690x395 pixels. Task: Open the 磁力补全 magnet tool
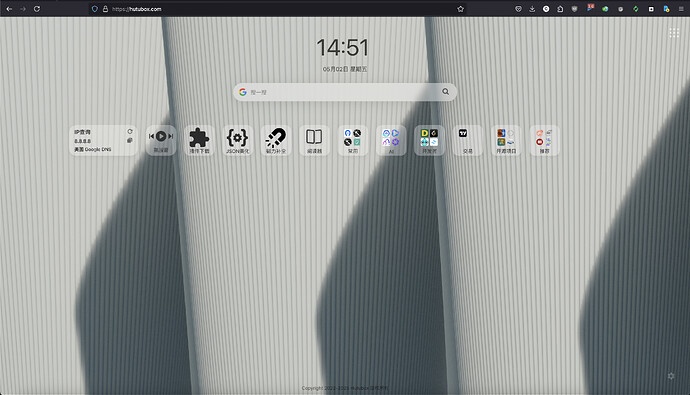pos(276,140)
